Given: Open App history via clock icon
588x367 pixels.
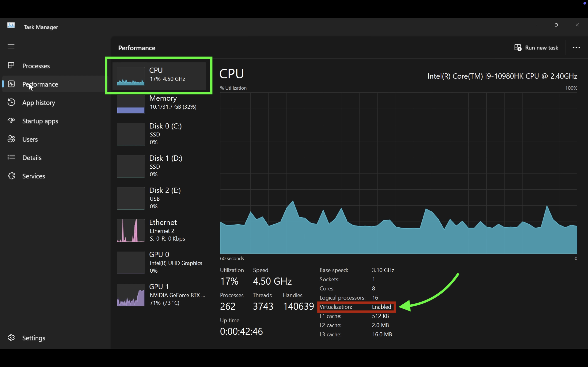Looking at the screenshot, I should point(11,102).
